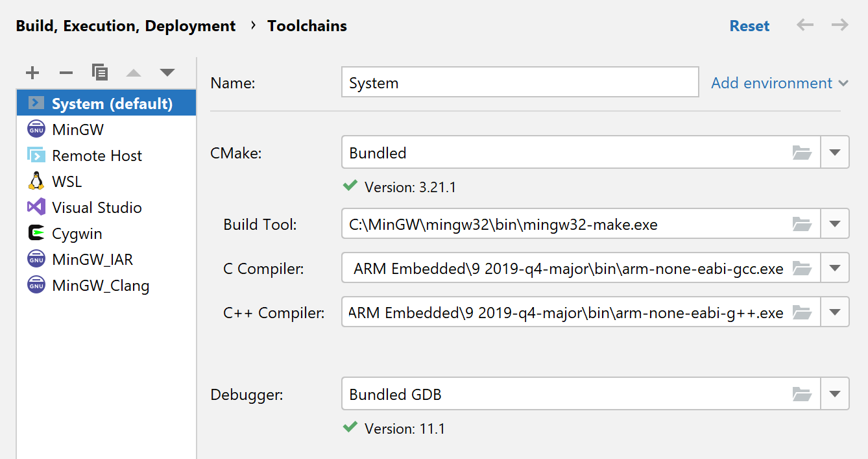This screenshot has height=459, width=868.
Task: Browse for a Debugger executable with folder icon
Action: point(802,393)
